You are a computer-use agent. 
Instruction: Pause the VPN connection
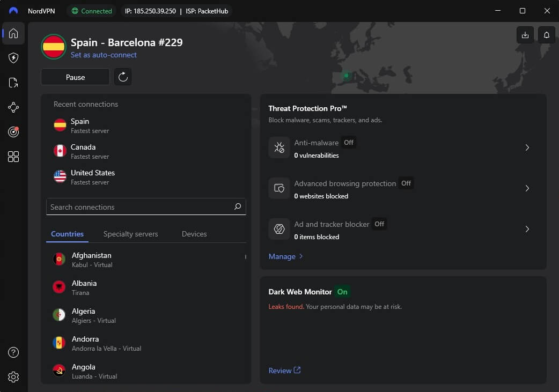click(75, 77)
